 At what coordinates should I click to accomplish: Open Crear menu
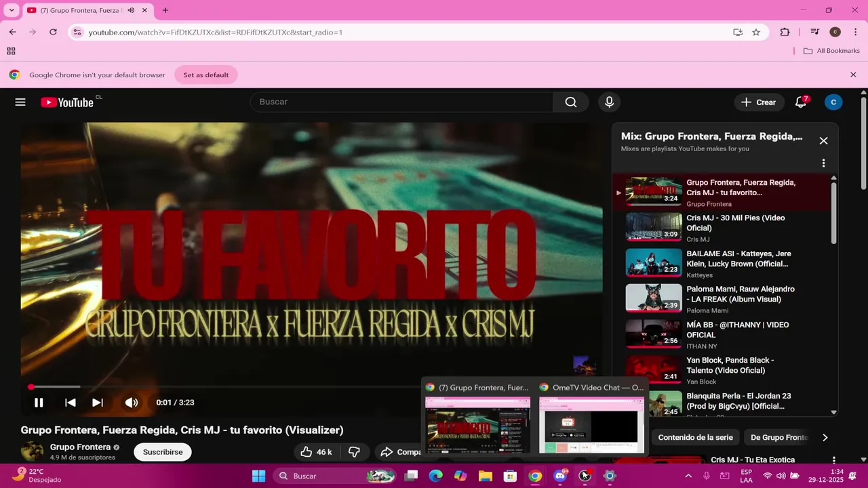pos(758,102)
